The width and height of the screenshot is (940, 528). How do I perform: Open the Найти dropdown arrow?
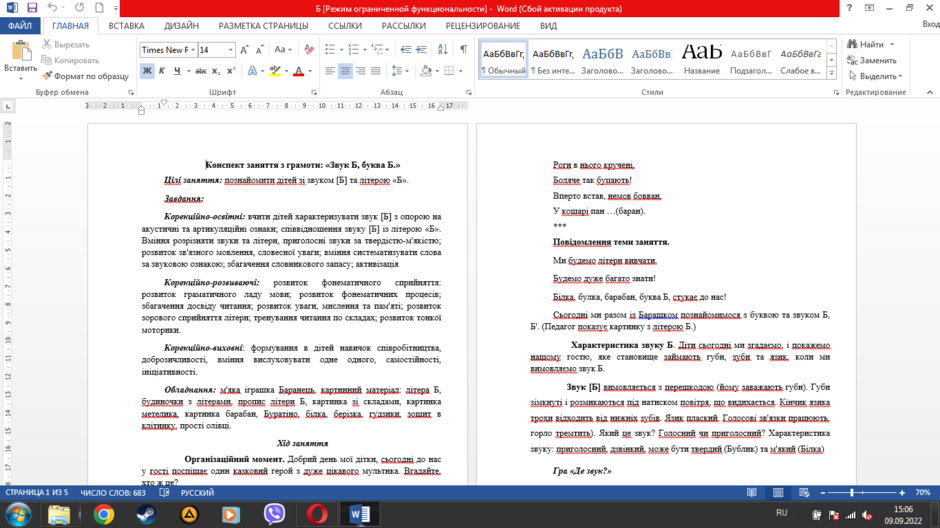[x=892, y=44]
